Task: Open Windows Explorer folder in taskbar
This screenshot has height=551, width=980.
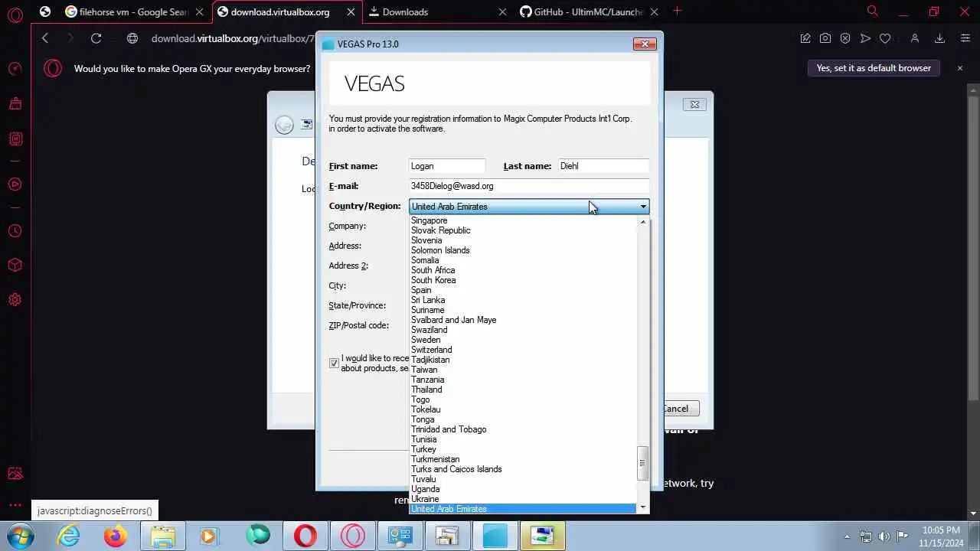Action: 164,536
